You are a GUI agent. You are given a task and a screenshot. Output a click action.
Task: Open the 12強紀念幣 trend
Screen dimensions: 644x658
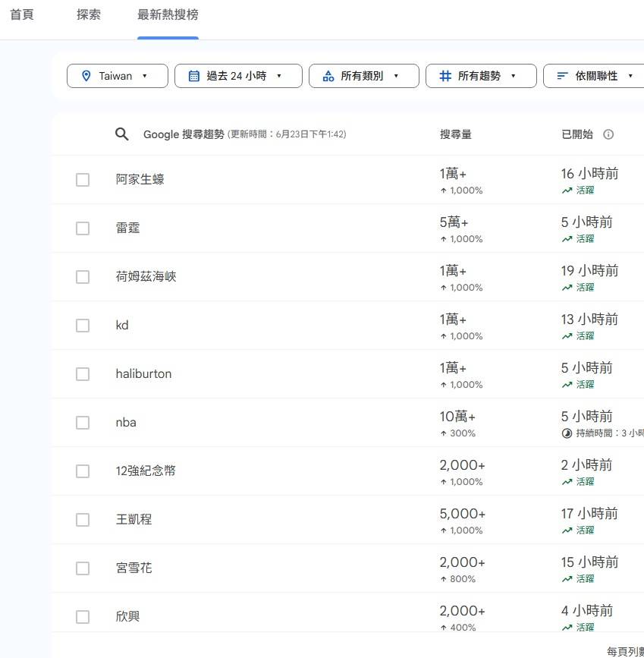(146, 471)
